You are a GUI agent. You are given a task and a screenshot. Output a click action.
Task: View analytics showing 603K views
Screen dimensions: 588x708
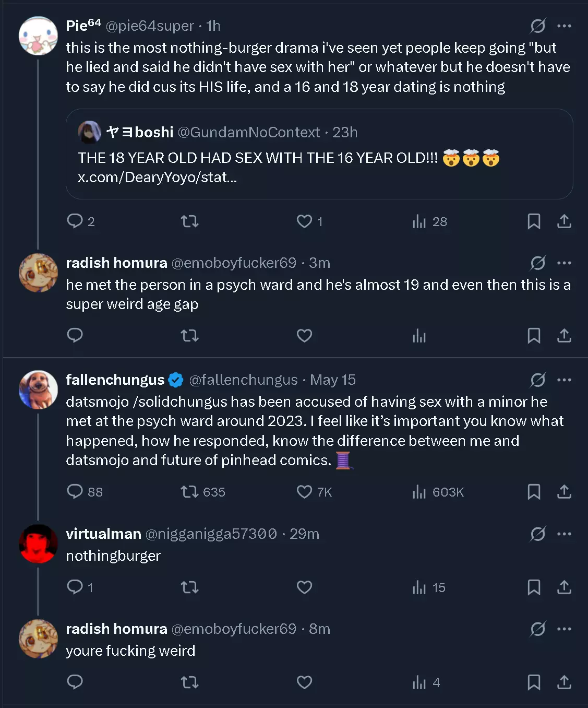tap(438, 492)
